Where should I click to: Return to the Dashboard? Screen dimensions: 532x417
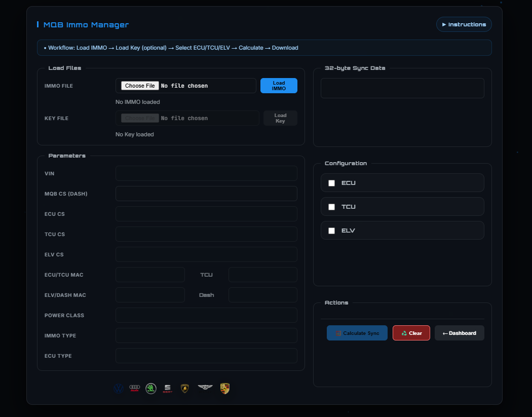coord(459,333)
